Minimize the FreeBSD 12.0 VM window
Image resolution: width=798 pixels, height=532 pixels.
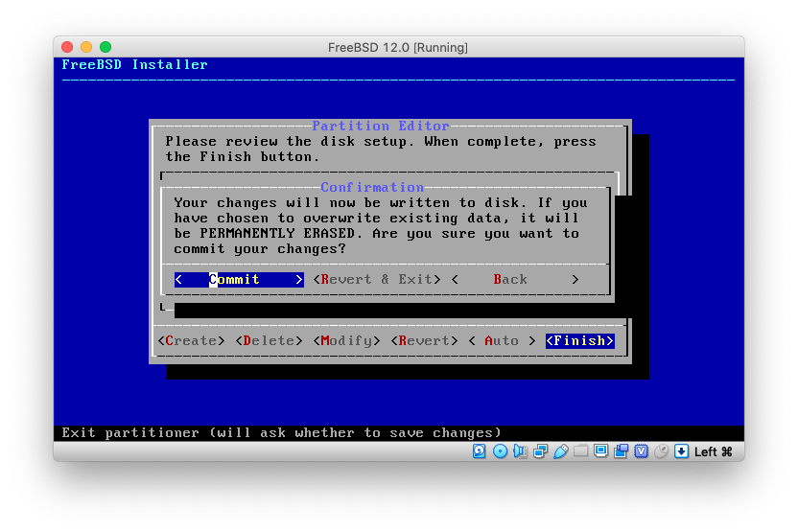(x=86, y=47)
